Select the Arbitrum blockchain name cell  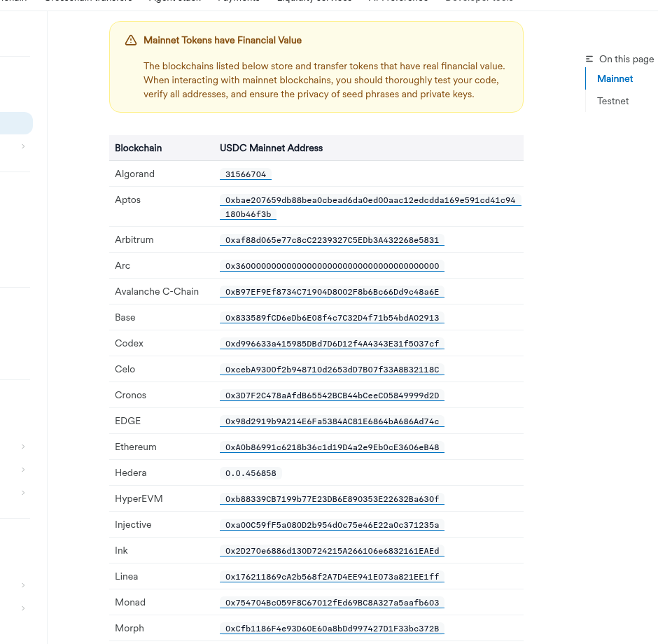tap(134, 240)
